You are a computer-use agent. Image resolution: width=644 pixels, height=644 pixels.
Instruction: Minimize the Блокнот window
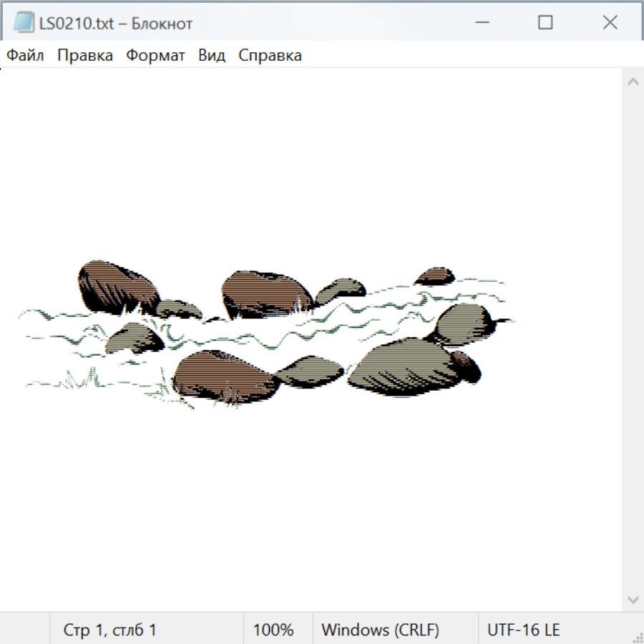[x=480, y=23]
